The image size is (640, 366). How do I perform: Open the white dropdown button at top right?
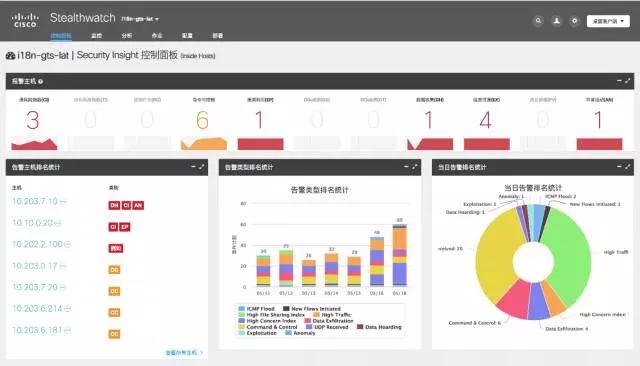coord(608,21)
